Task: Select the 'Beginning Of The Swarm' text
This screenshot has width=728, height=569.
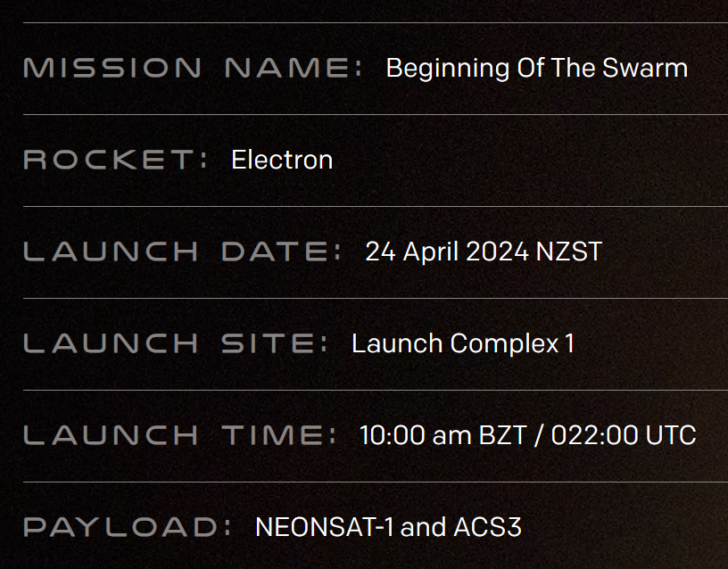Action: pyautogui.click(x=537, y=69)
